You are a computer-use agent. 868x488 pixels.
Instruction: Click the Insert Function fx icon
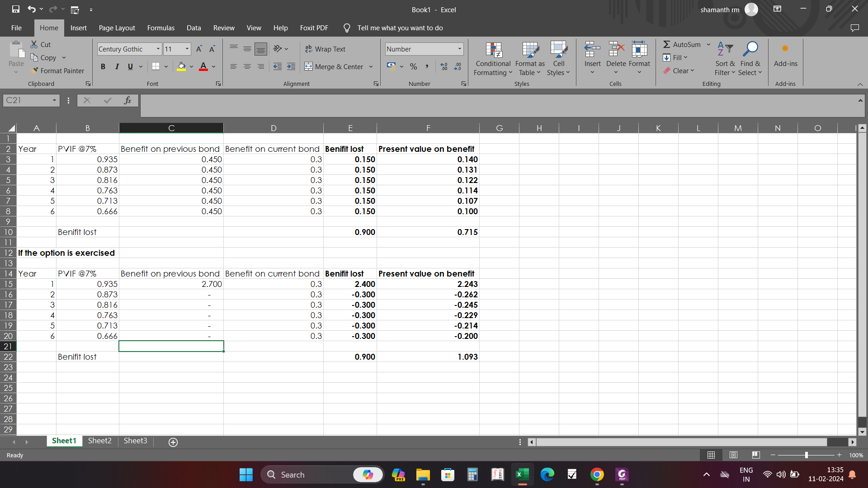click(128, 100)
